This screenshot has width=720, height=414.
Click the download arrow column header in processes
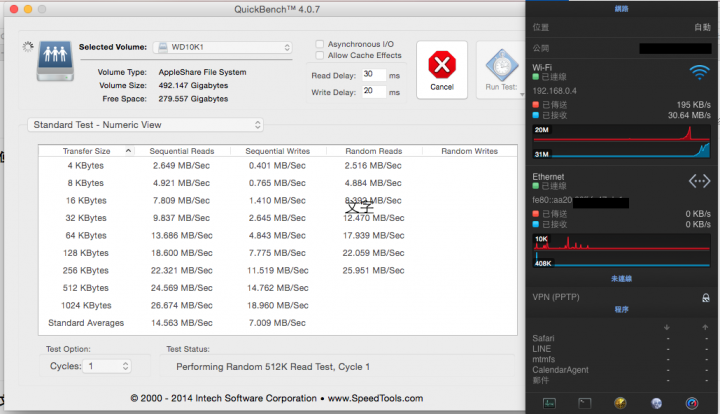(667, 327)
